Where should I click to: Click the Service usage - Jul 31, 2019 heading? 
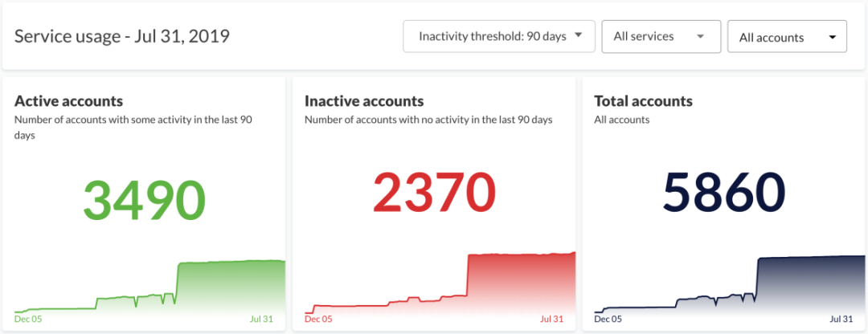tap(122, 36)
